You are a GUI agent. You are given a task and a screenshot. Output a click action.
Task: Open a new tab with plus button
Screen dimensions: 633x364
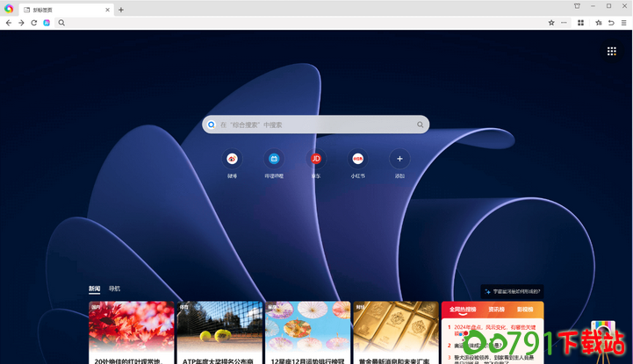[121, 10]
